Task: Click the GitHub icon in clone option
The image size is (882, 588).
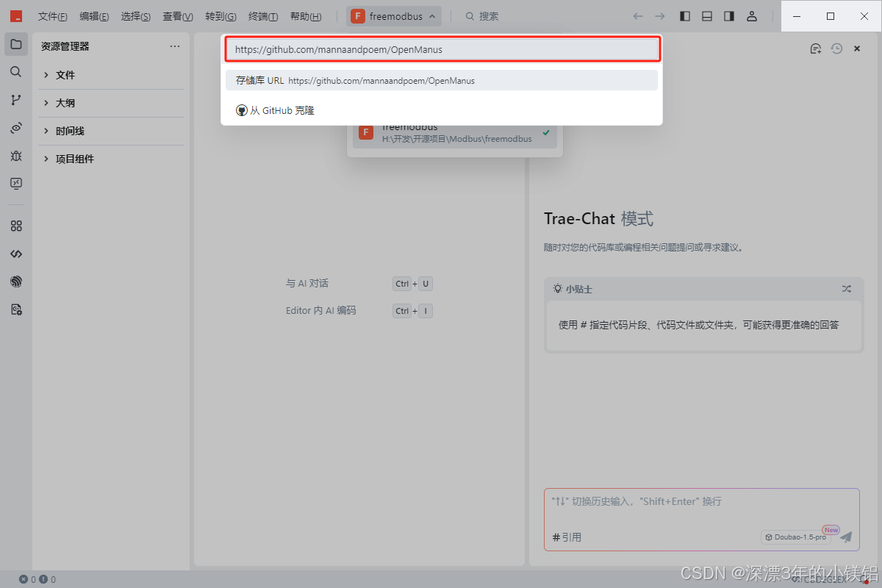Action: click(241, 110)
